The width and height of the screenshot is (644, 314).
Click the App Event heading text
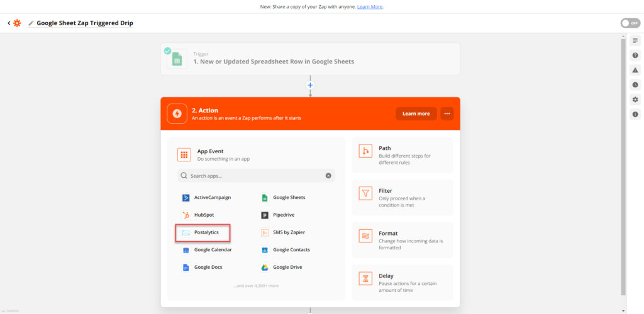tap(210, 151)
